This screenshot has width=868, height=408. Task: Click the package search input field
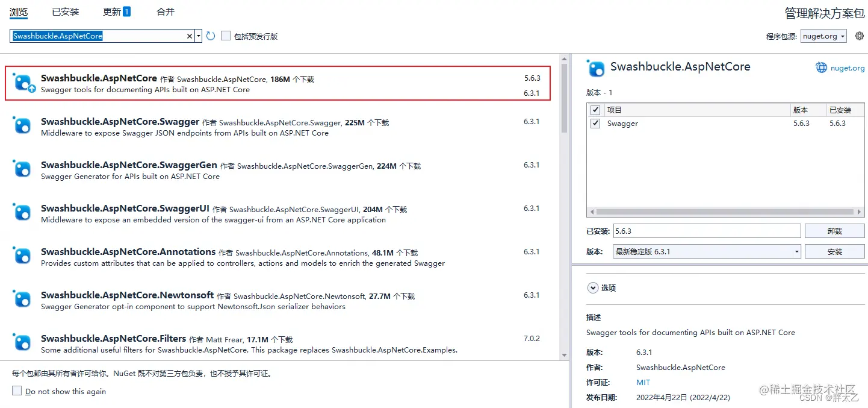[x=99, y=36]
